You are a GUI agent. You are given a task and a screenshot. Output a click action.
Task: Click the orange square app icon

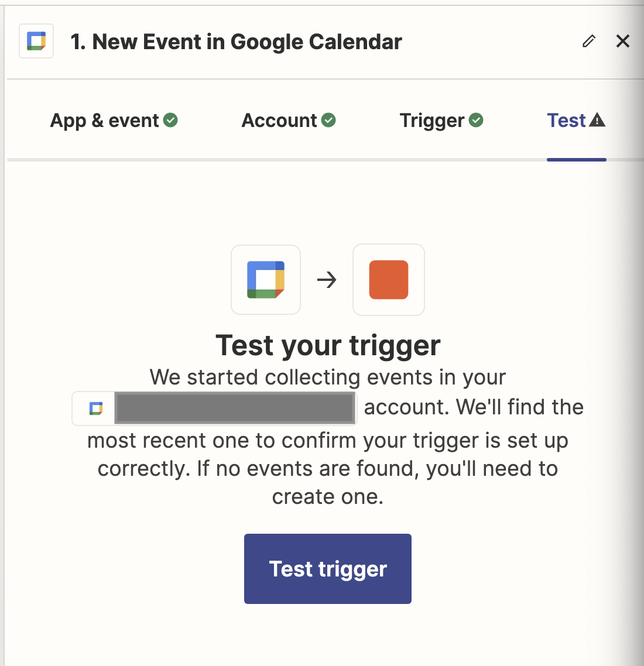coord(389,280)
